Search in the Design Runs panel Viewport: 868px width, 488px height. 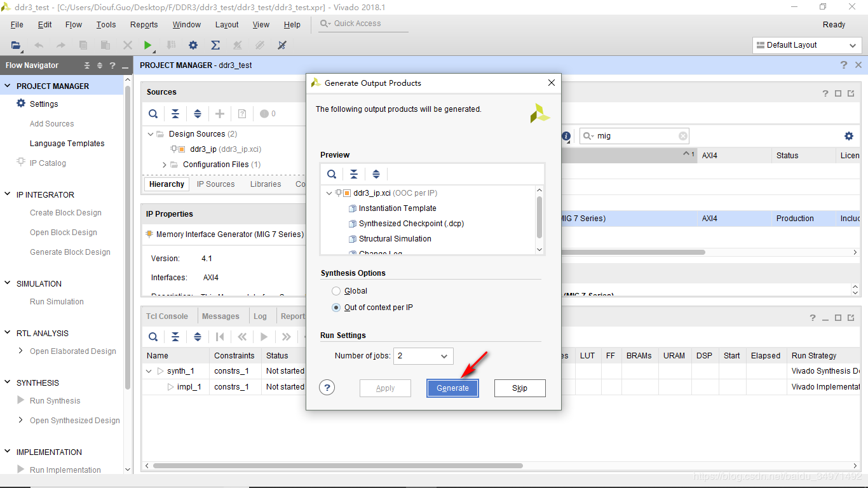(x=153, y=337)
